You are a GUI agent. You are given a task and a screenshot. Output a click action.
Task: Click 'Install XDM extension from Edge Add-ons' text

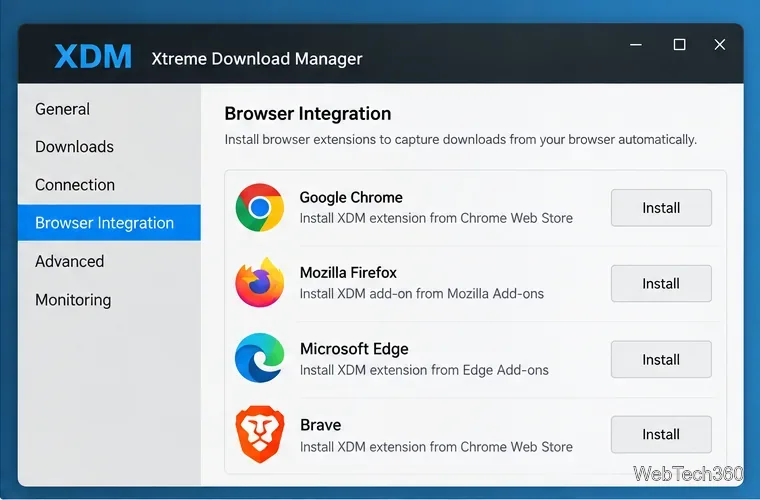click(424, 370)
